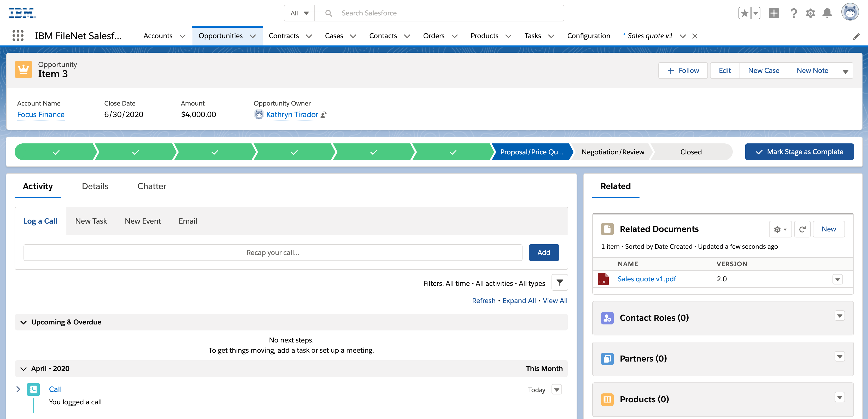Open the Focus Finance account link

41,114
